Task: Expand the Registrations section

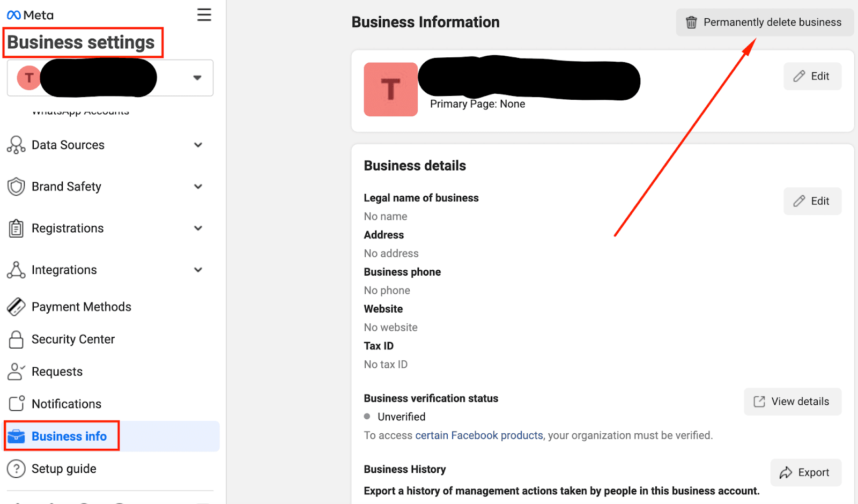Action: point(198,228)
